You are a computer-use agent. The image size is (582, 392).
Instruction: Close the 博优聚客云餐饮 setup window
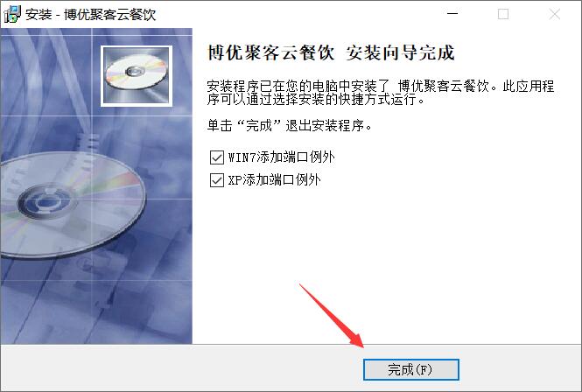pos(555,14)
